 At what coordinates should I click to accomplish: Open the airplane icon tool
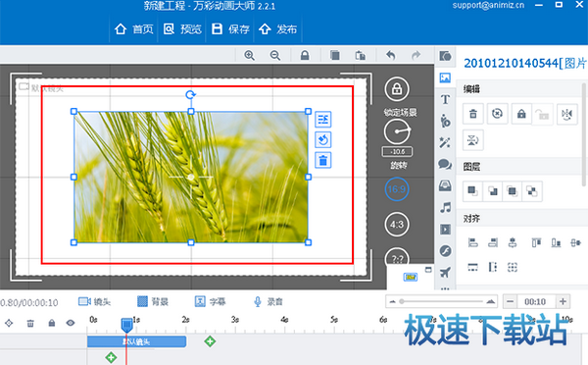(x=445, y=272)
